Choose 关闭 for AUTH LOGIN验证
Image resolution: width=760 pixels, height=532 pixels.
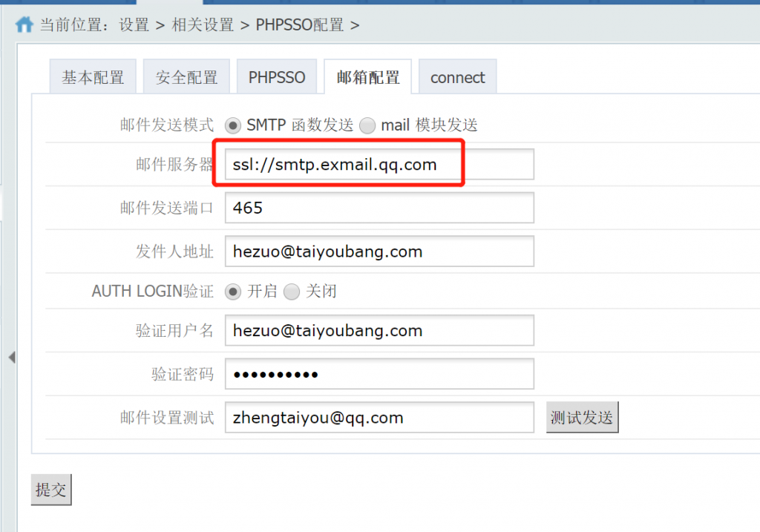click(291, 292)
